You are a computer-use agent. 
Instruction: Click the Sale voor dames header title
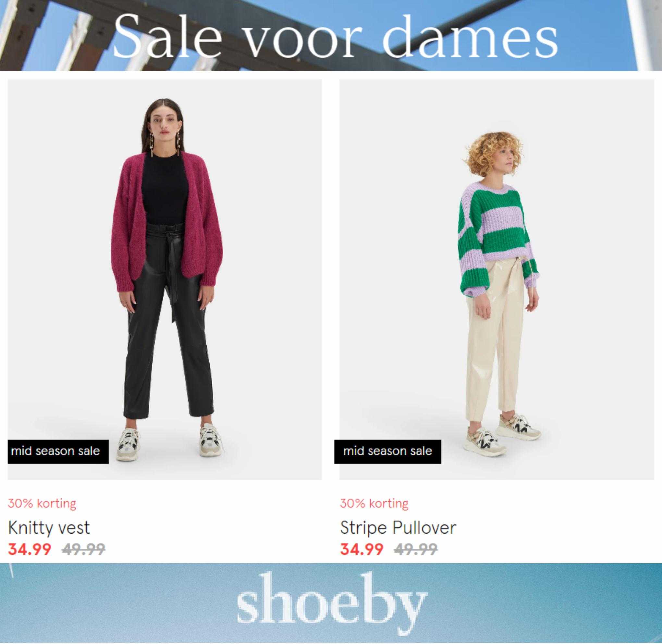(336, 36)
